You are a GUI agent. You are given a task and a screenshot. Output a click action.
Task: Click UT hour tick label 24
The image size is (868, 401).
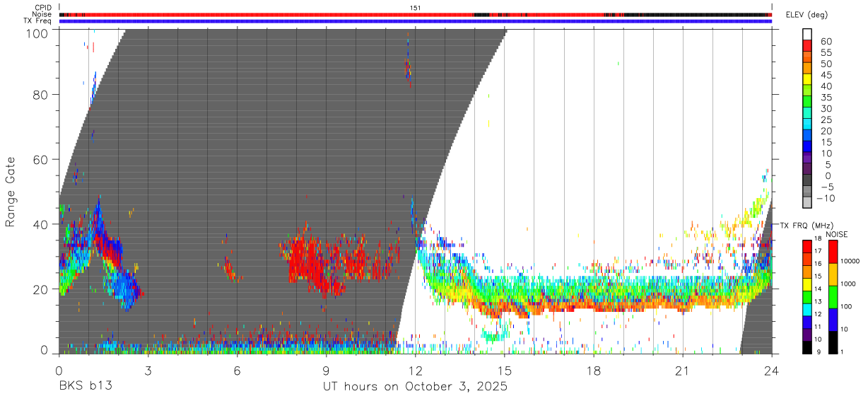(772, 370)
